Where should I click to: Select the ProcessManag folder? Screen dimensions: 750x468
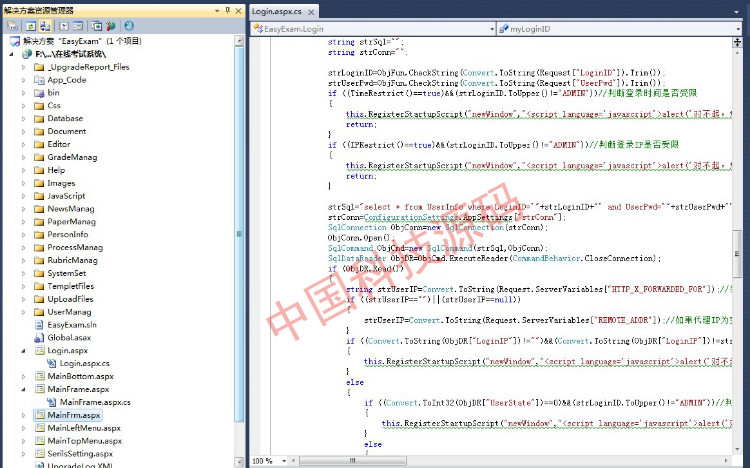(75, 247)
